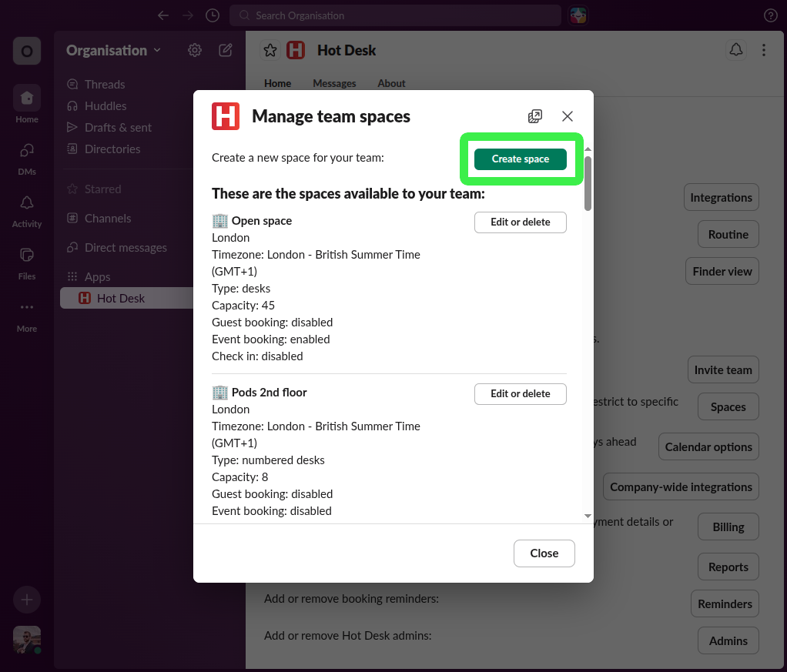The image size is (787, 672).
Task: Click the notification bell in the Hot Desk header
Action: click(x=735, y=49)
